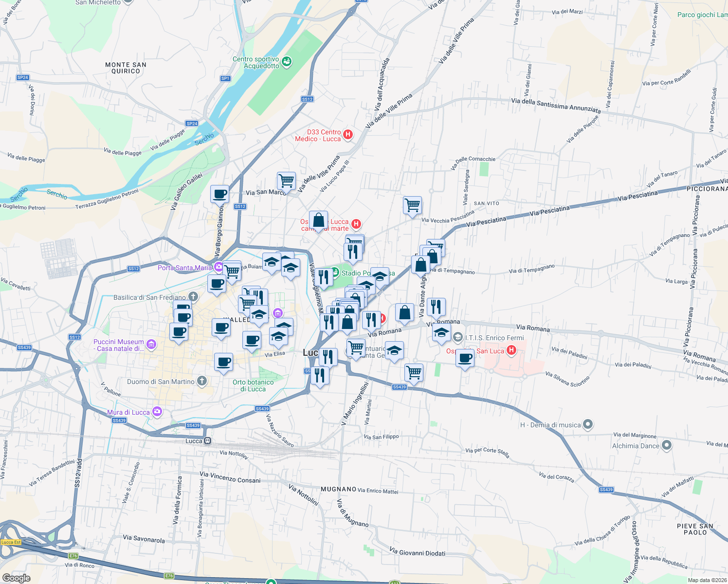Open the hospital marker at D33 Centro Medico

347,135
